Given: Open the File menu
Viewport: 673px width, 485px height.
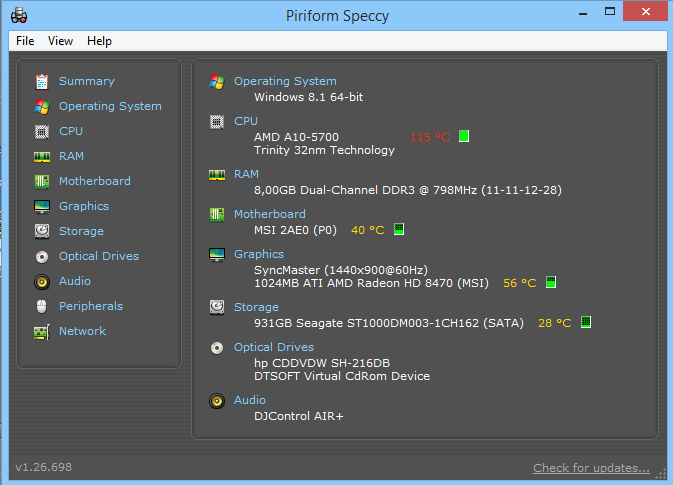Looking at the screenshot, I should point(25,41).
